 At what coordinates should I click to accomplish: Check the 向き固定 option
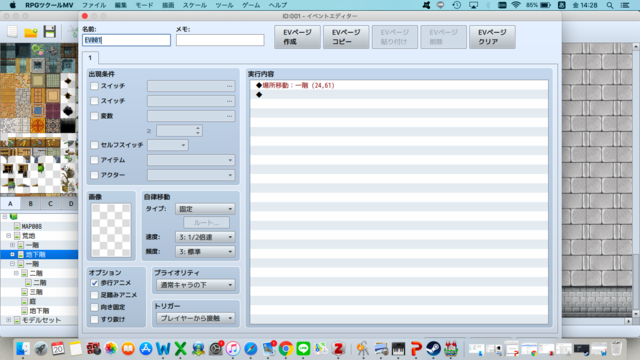pos(94,307)
